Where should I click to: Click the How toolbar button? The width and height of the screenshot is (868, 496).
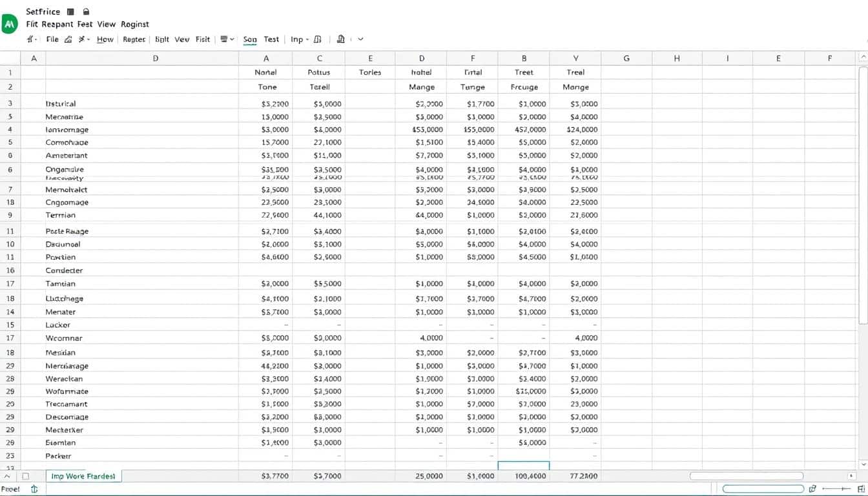click(105, 39)
